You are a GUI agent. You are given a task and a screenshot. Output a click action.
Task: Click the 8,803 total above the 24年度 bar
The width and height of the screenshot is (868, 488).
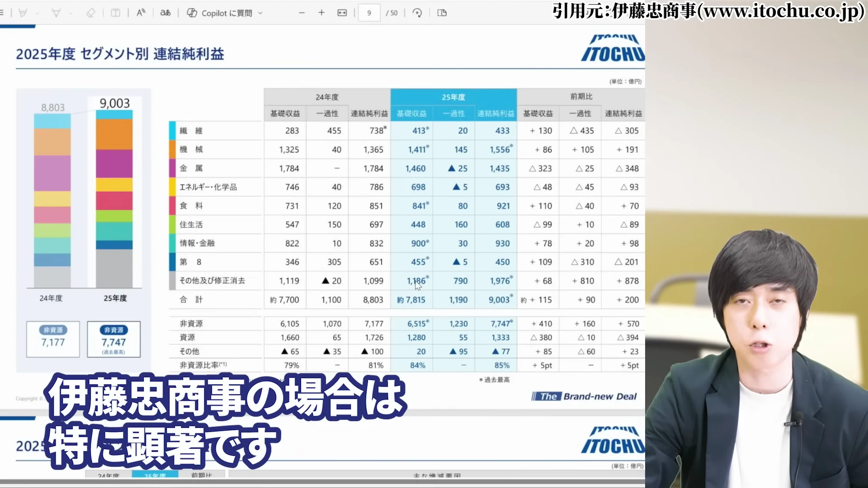(x=53, y=108)
